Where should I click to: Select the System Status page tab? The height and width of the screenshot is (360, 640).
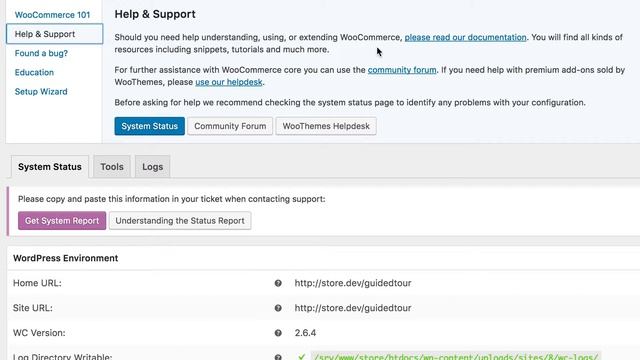click(x=50, y=167)
